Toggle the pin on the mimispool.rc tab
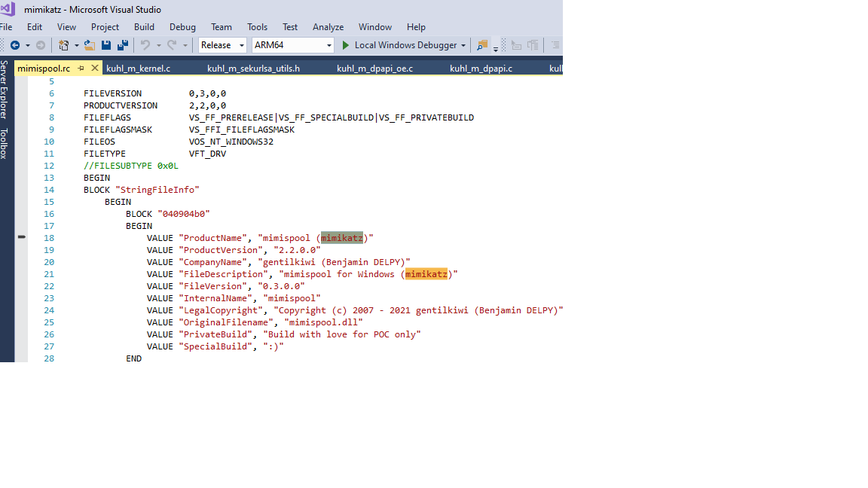The image size is (868, 488). (x=81, y=68)
